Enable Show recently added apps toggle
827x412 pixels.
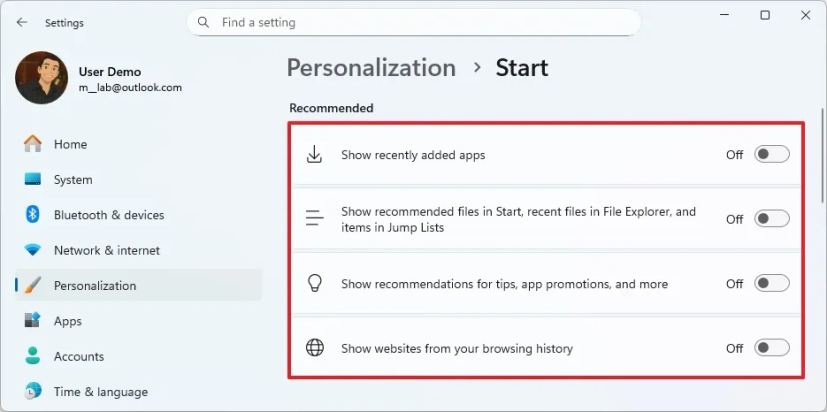(x=771, y=155)
